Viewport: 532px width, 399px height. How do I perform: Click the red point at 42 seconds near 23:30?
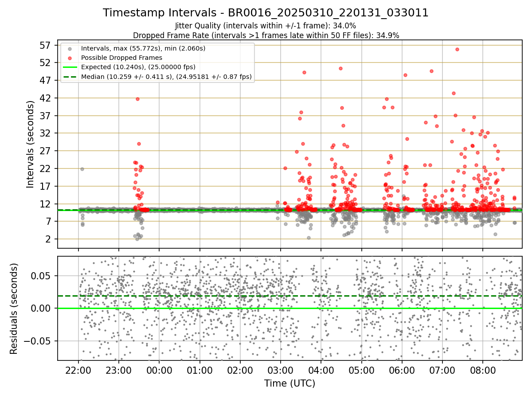[x=137, y=99]
